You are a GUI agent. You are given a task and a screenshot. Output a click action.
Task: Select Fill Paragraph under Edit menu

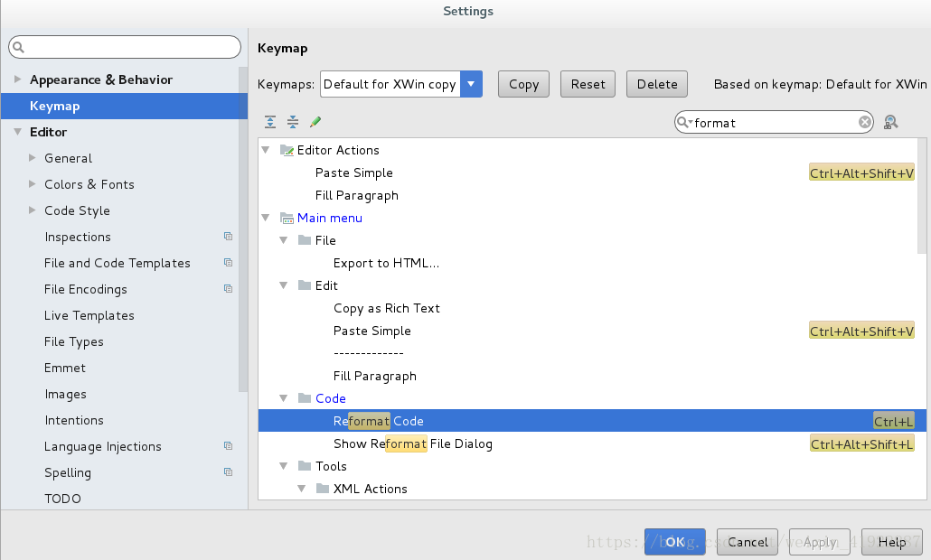(374, 376)
